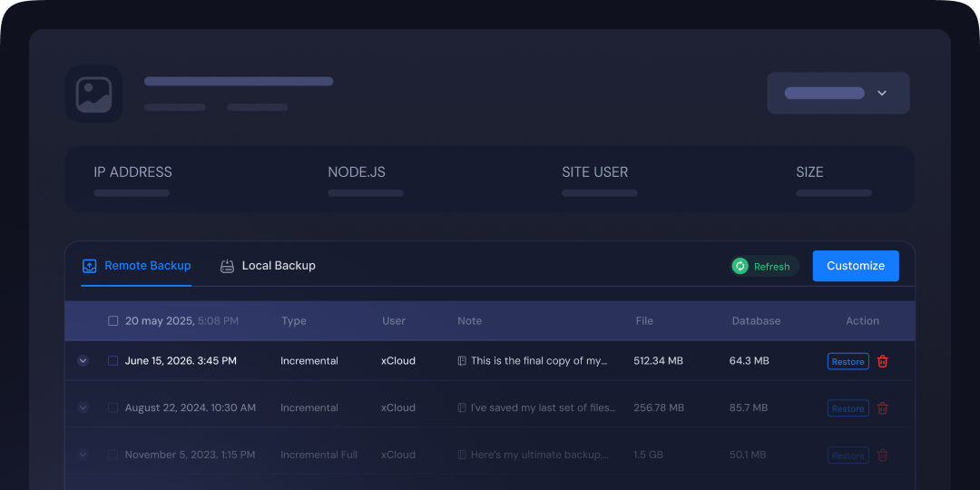Check the June 15, 2026 backup checkbox

point(113,361)
